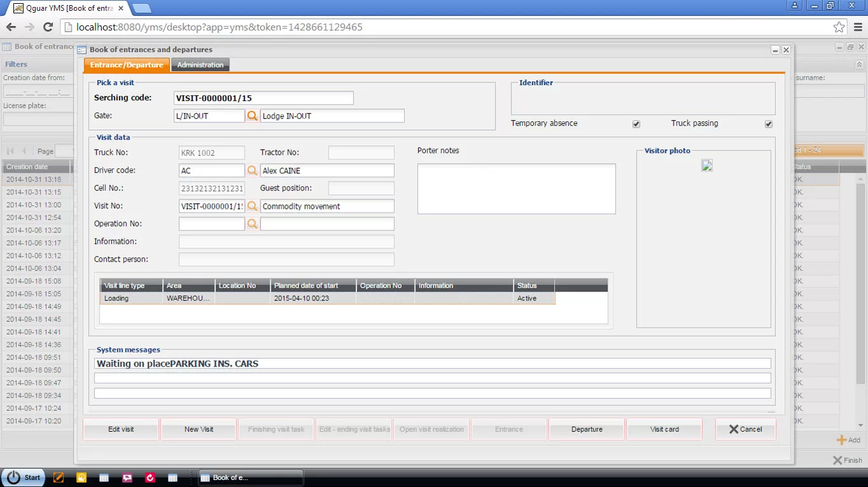
Task: Switch to the Administration tab
Action: click(200, 64)
